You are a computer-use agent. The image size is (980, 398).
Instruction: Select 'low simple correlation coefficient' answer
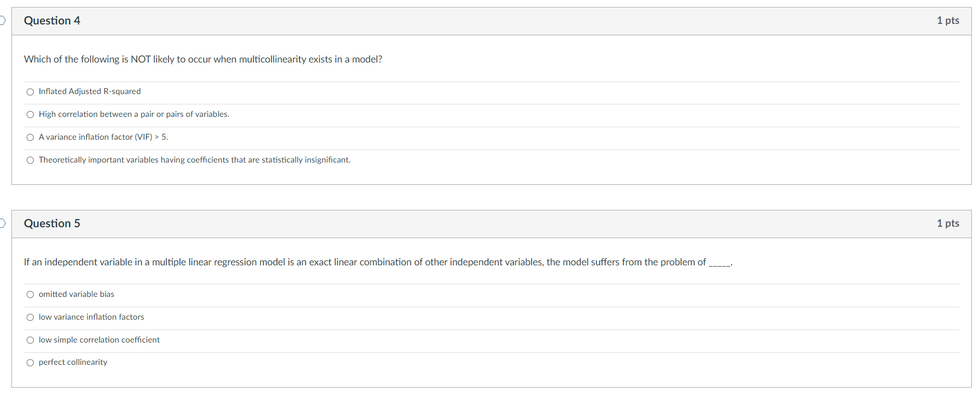[x=30, y=340]
